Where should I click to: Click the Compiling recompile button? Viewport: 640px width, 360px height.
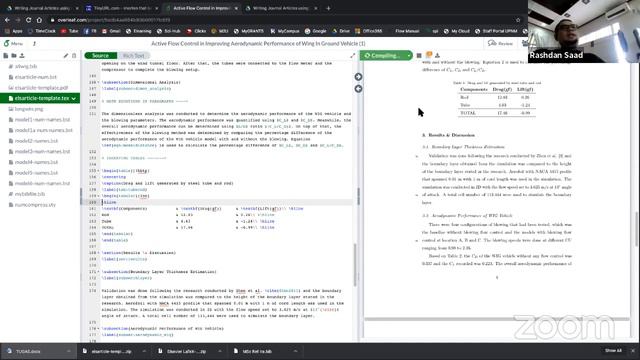383,55
